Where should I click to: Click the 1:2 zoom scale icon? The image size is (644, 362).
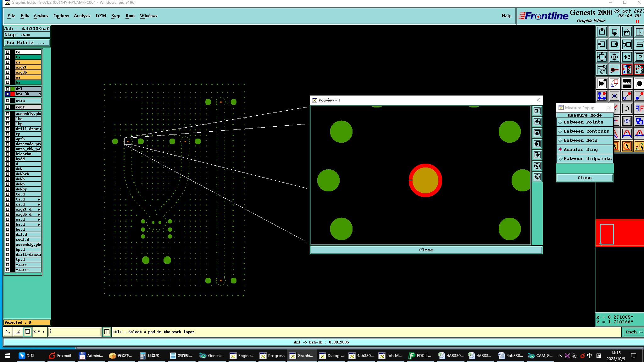627,57
